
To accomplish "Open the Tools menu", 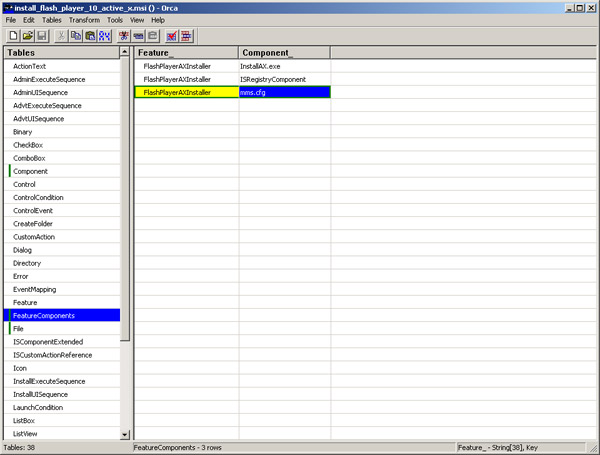I will [x=115, y=20].
